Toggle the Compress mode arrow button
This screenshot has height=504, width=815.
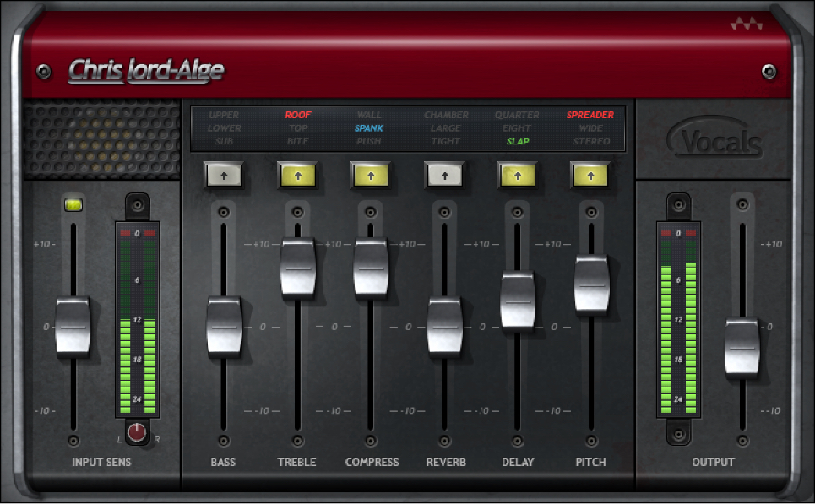[370, 175]
